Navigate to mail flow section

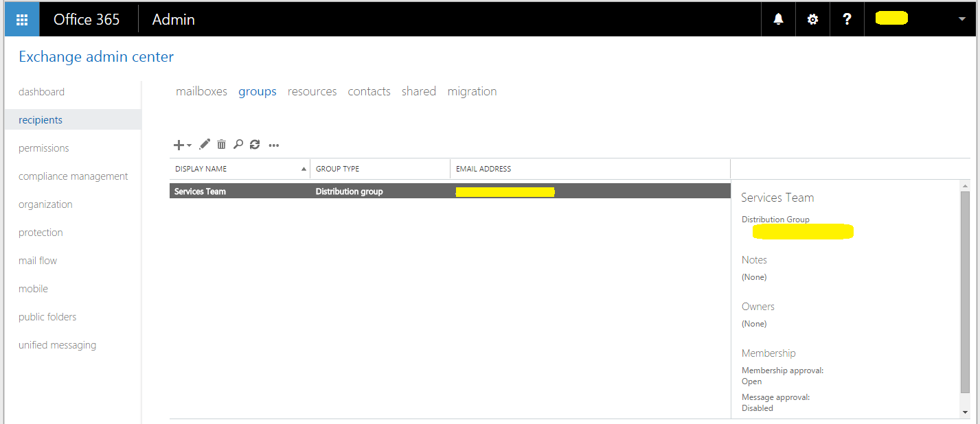tap(37, 260)
